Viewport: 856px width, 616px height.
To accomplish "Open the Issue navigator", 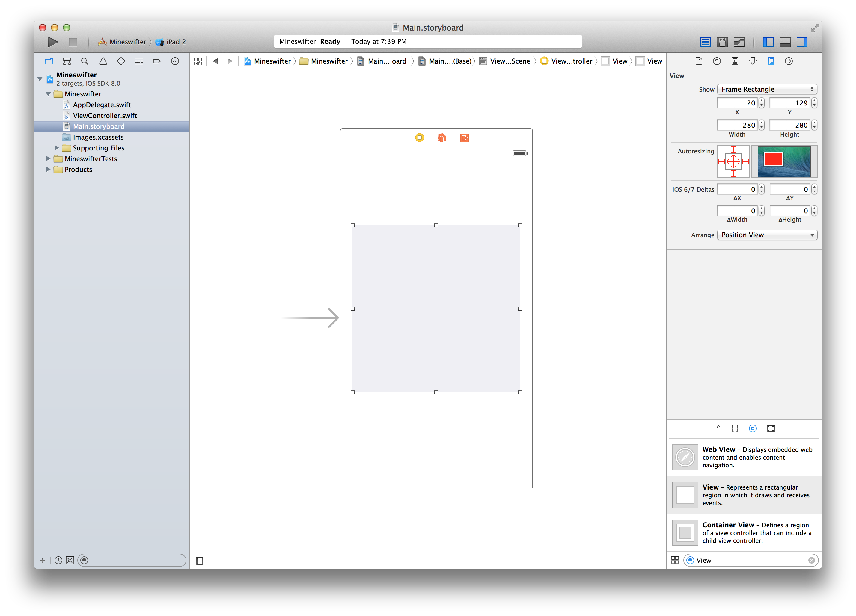I will tap(103, 61).
